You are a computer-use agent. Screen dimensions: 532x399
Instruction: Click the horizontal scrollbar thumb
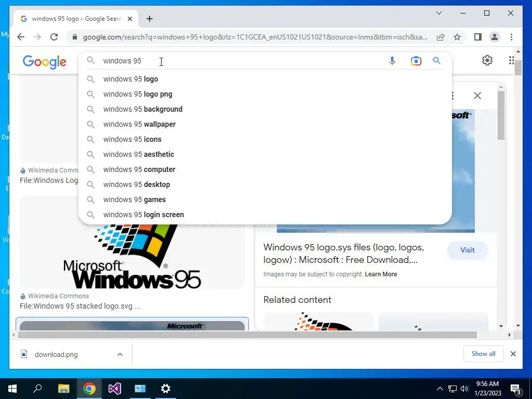(x=247, y=335)
